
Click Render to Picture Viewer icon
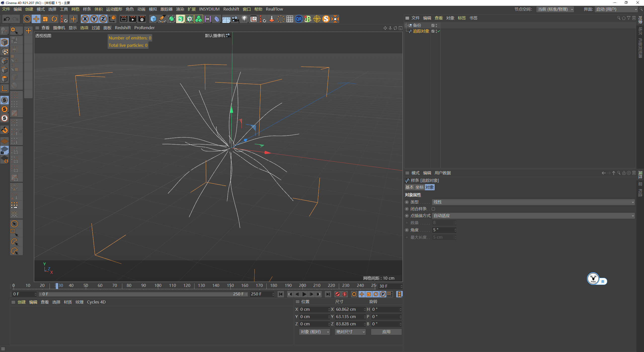132,19
